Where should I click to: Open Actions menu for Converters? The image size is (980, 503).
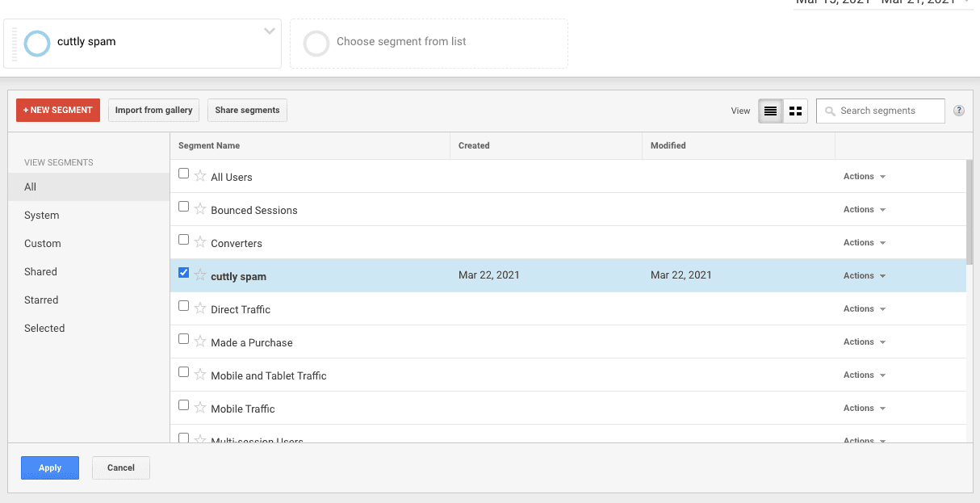[865, 242]
